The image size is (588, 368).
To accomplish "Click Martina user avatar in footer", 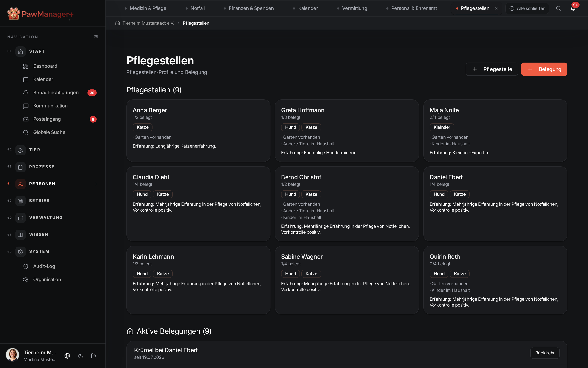I will 12,355.
